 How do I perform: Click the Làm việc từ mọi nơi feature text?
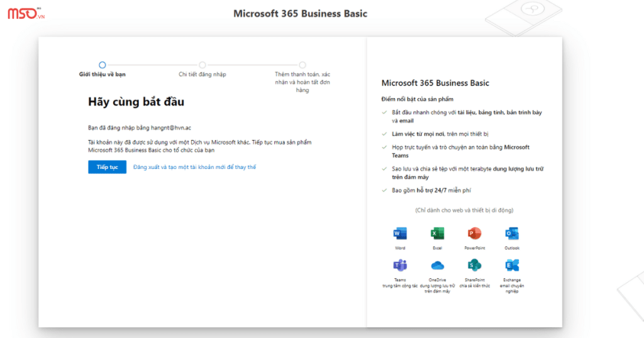440,134
